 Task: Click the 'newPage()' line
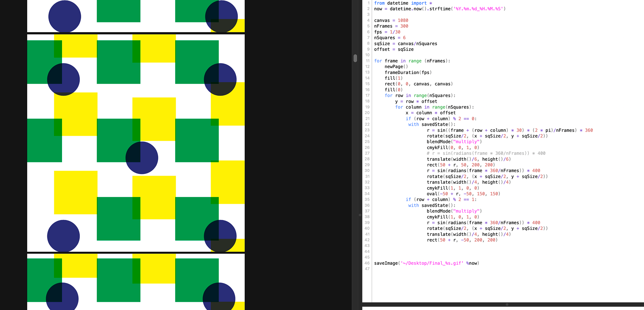[396, 67]
